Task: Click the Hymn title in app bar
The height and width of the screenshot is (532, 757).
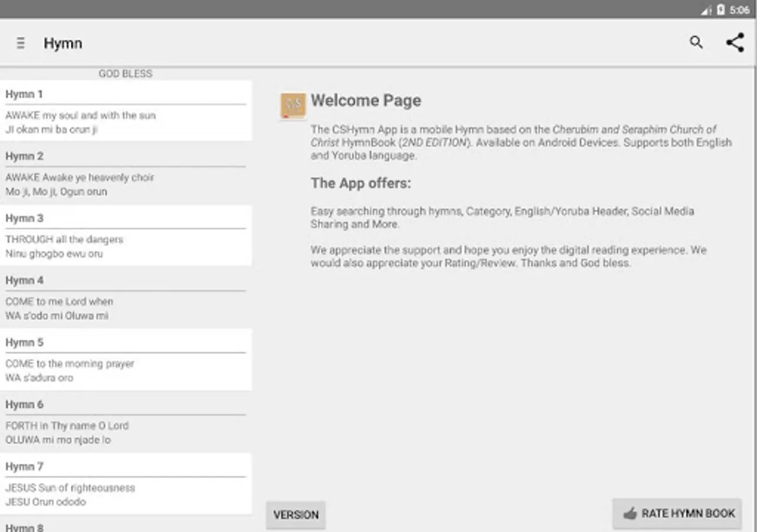Action: point(63,43)
